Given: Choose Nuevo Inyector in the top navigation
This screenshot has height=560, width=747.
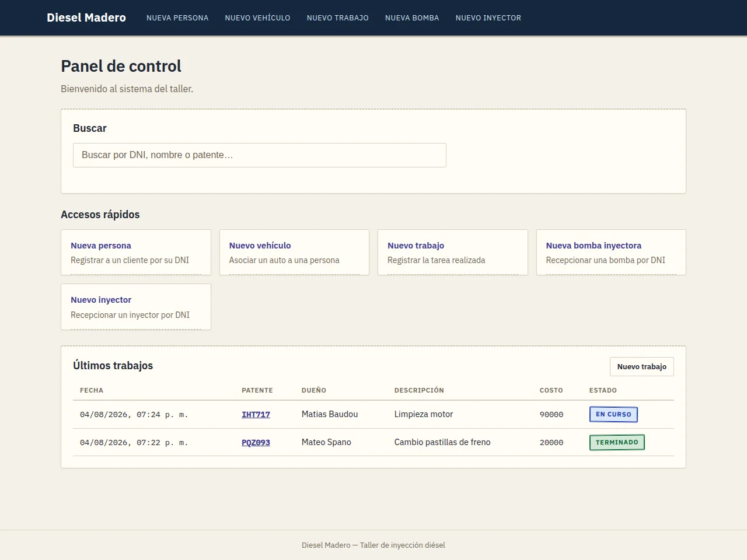Looking at the screenshot, I should point(488,18).
